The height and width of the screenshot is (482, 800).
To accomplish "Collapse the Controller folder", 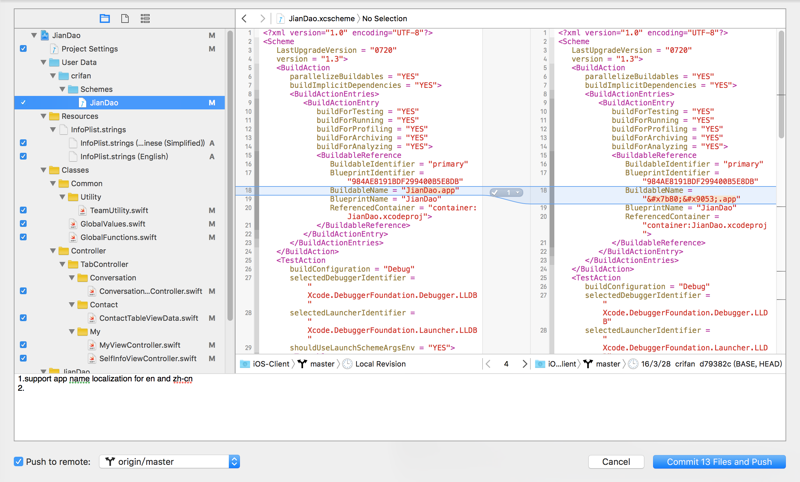I will tap(53, 250).
